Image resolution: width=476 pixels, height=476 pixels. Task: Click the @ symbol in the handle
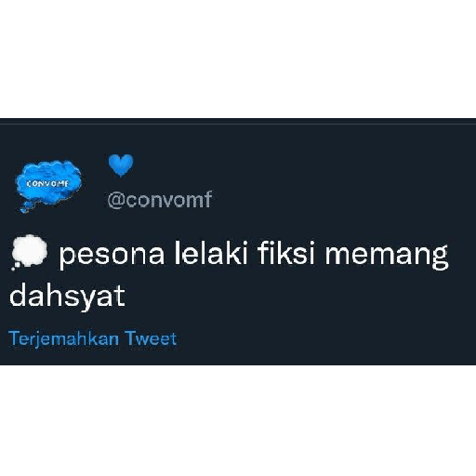click(116, 201)
